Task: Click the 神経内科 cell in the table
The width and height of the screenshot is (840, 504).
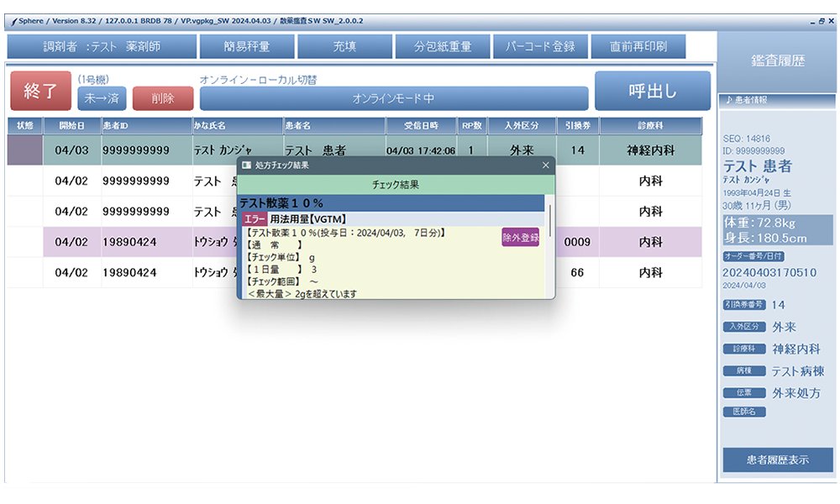Action: click(x=650, y=150)
